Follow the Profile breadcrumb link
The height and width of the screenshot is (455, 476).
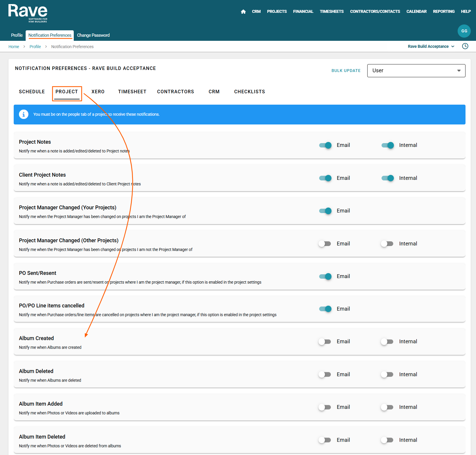click(x=35, y=47)
